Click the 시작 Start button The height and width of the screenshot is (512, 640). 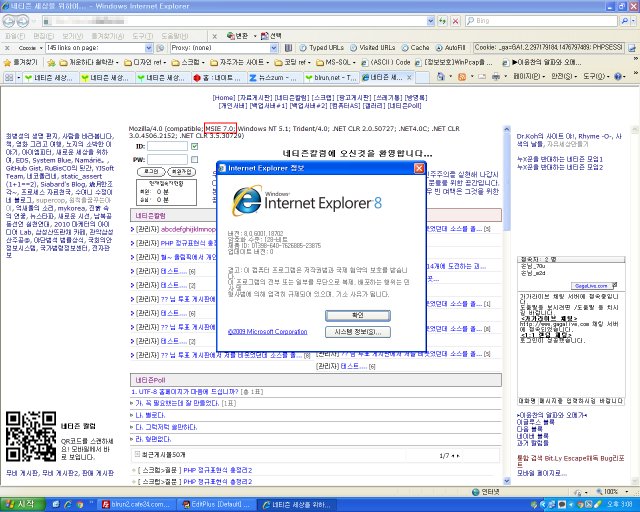22,505
